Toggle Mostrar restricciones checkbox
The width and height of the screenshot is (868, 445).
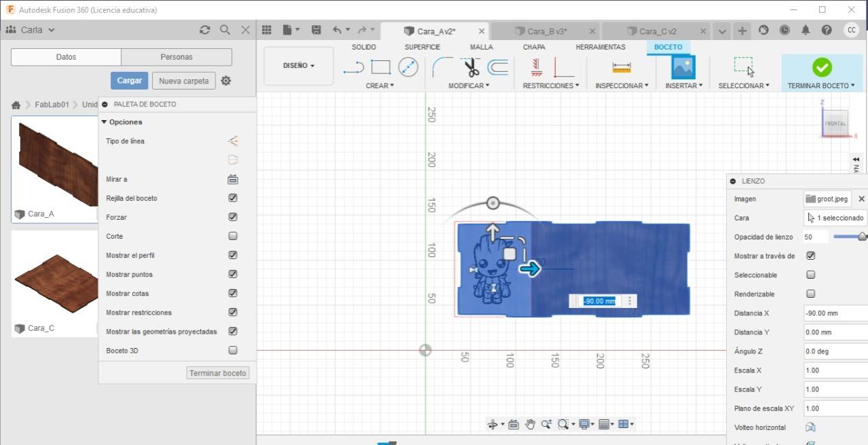pos(233,312)
